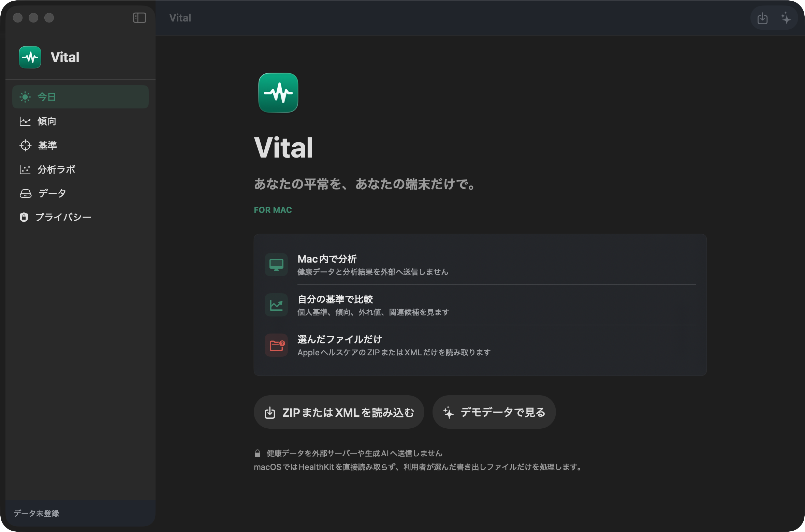Click the tagline あなたの平常を、あなたの端末だけで。
This screenshot has width=805, height=532.
pos(365,184)
